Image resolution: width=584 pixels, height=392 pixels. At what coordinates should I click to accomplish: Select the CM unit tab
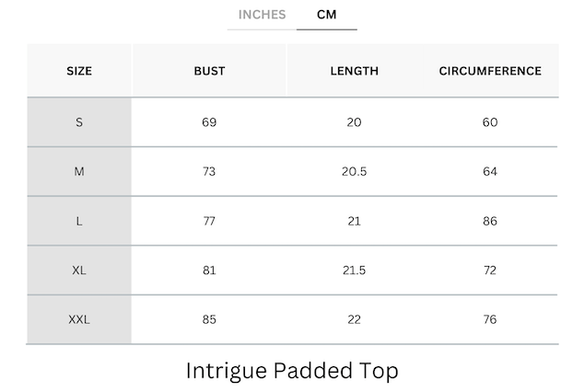[x=326, y=15]
